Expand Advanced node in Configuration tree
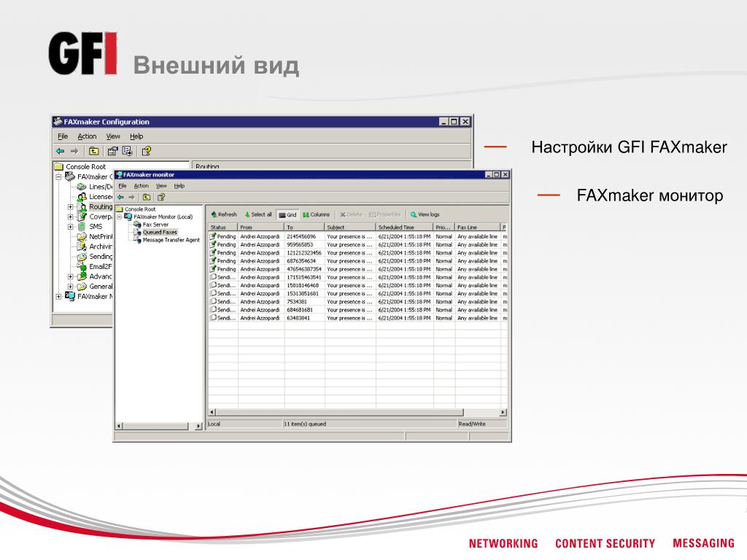The height and width of the screenshot is (560, 747). (71, 276)
